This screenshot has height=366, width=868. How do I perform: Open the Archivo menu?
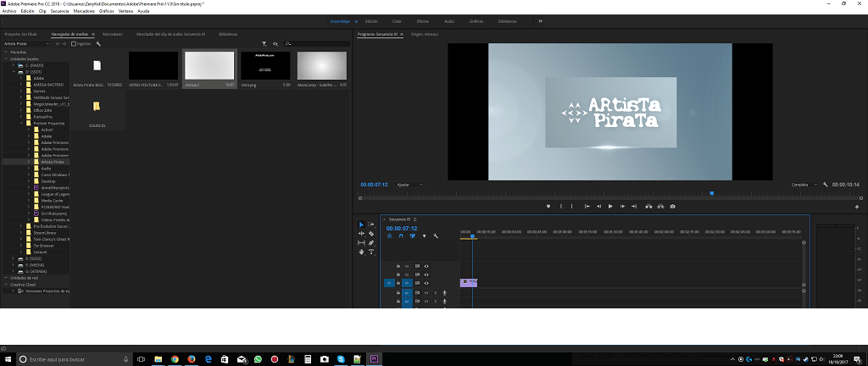[9, 11]
